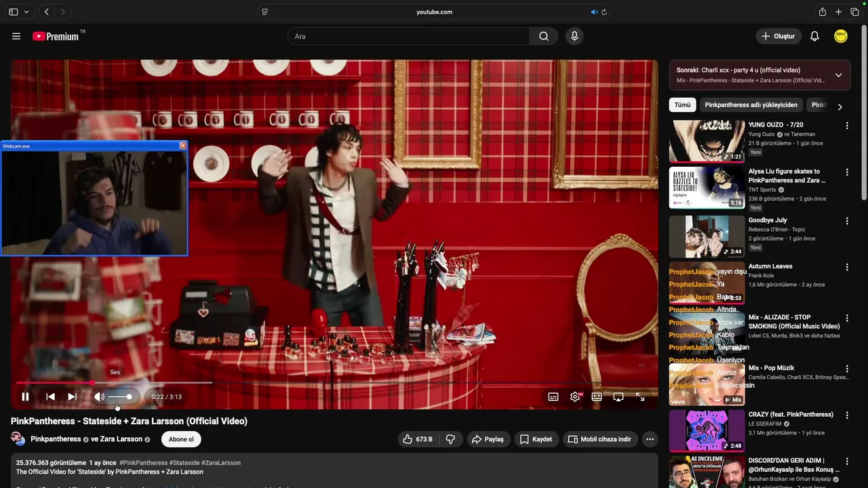Click the Oluştur create button
Image resolution: width=868 pixels, height=488 pixels.
(x=778, y=36)
